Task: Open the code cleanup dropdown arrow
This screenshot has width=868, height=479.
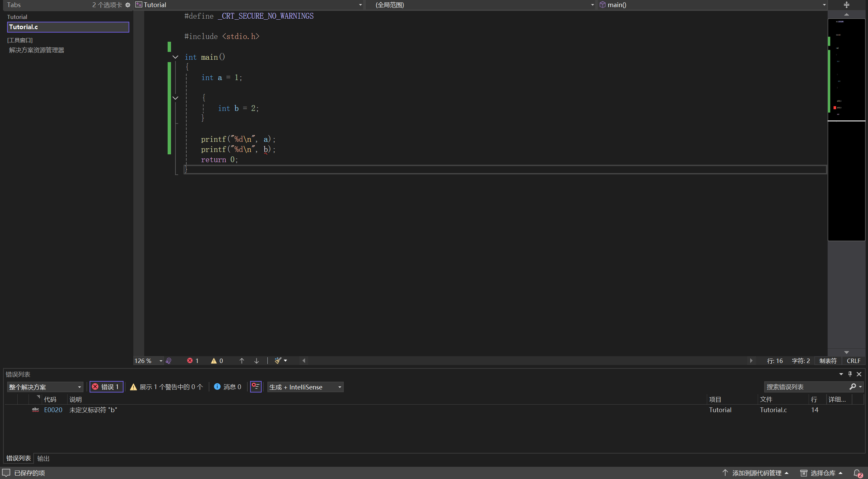Action: coord(285,361)
